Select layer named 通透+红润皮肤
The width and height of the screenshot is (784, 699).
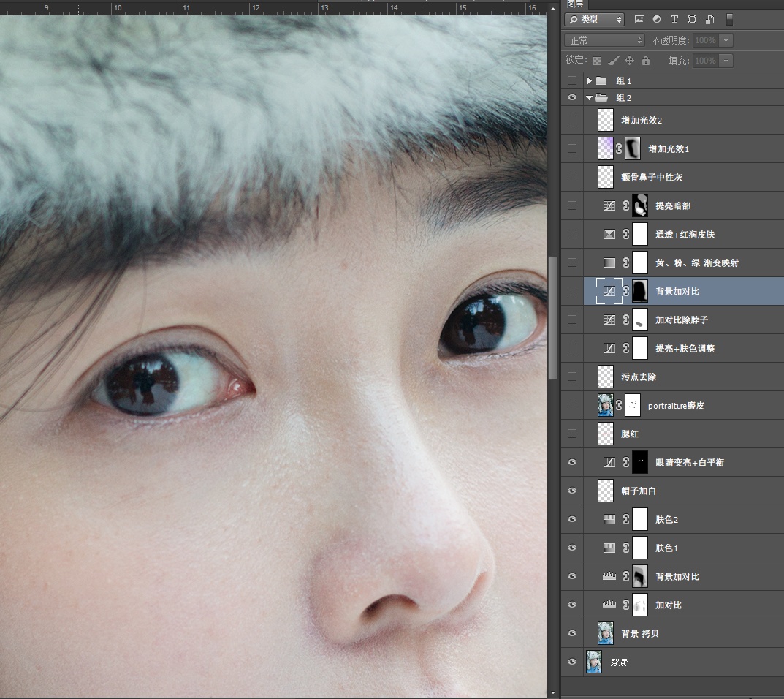coord(685,234)
